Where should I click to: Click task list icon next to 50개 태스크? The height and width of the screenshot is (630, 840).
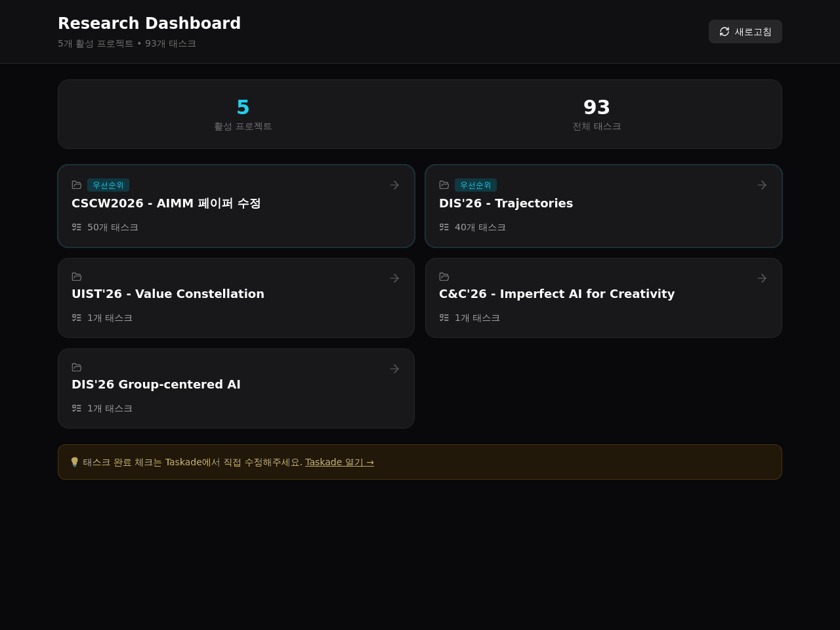coord(77,227)
